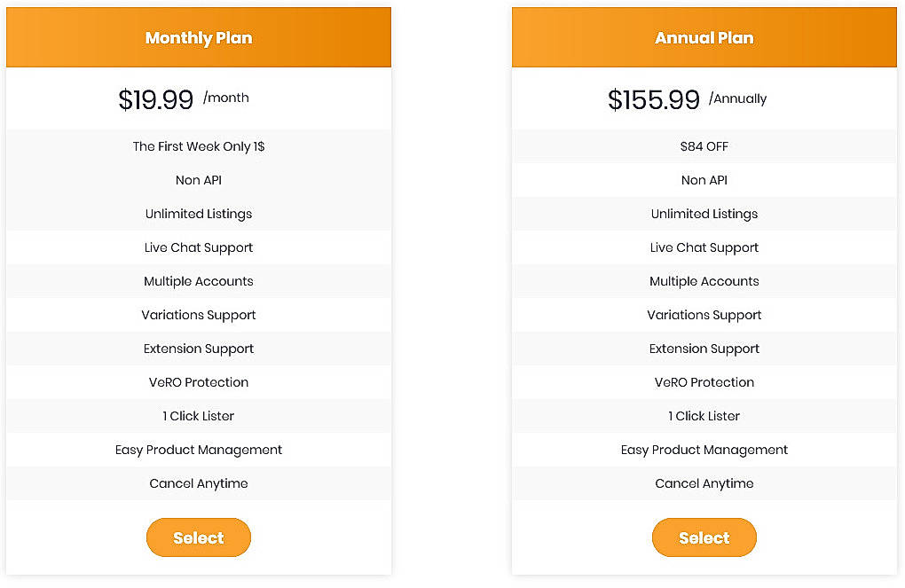Click the '/month' billing period label
This screenshot has height=588, width=905.
click(x=227, y=98)
